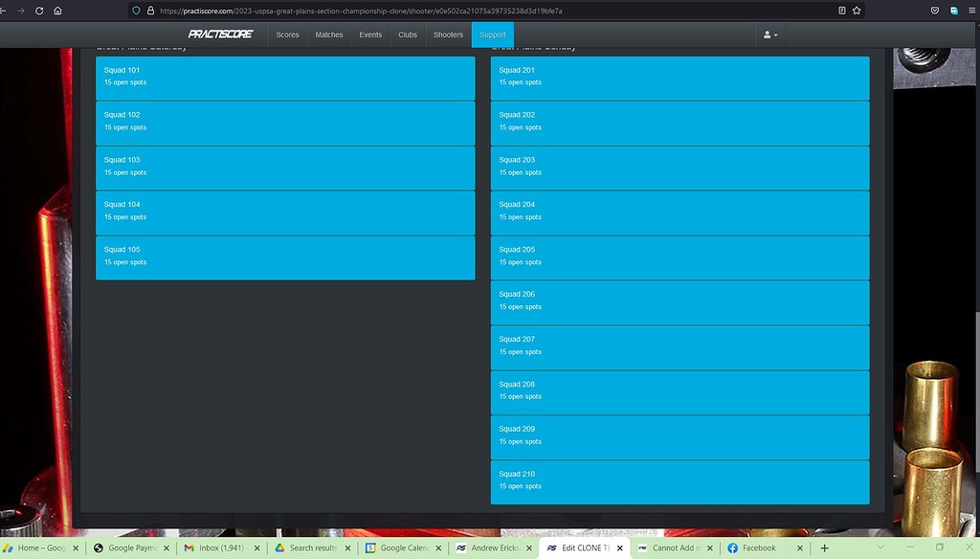Click the PractiScore logo
This screenshot has height=559, width=980.
pyautogui.click(x=220, y=34)
